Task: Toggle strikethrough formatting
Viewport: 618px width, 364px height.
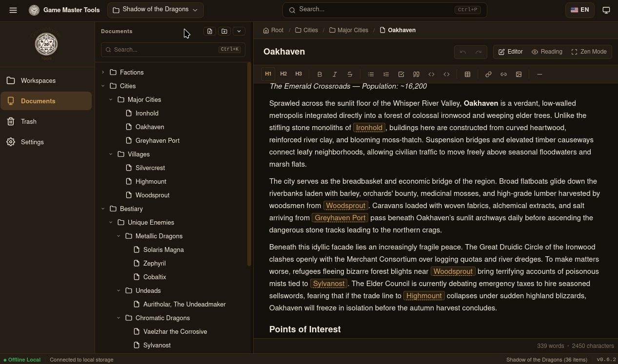Action: (x=350, y=74)
